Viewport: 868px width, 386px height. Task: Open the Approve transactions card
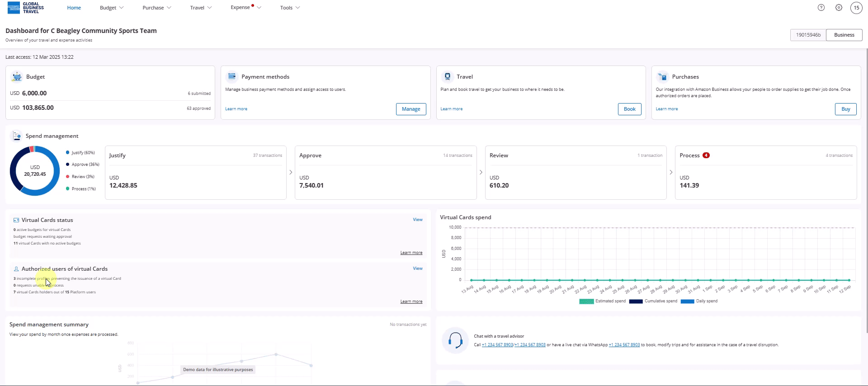(x=386, y=172)
